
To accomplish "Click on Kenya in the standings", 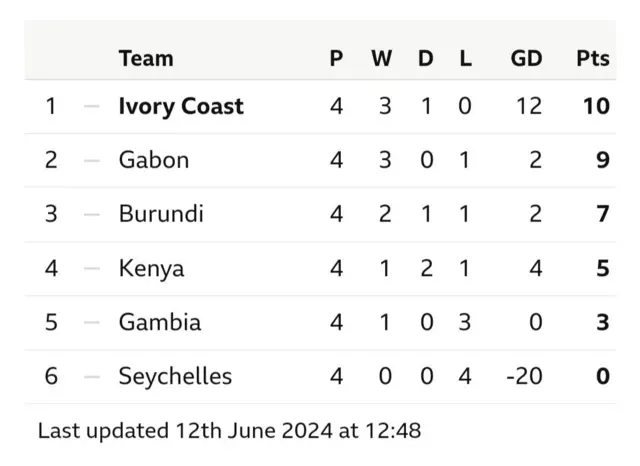I will click(151, 268).
